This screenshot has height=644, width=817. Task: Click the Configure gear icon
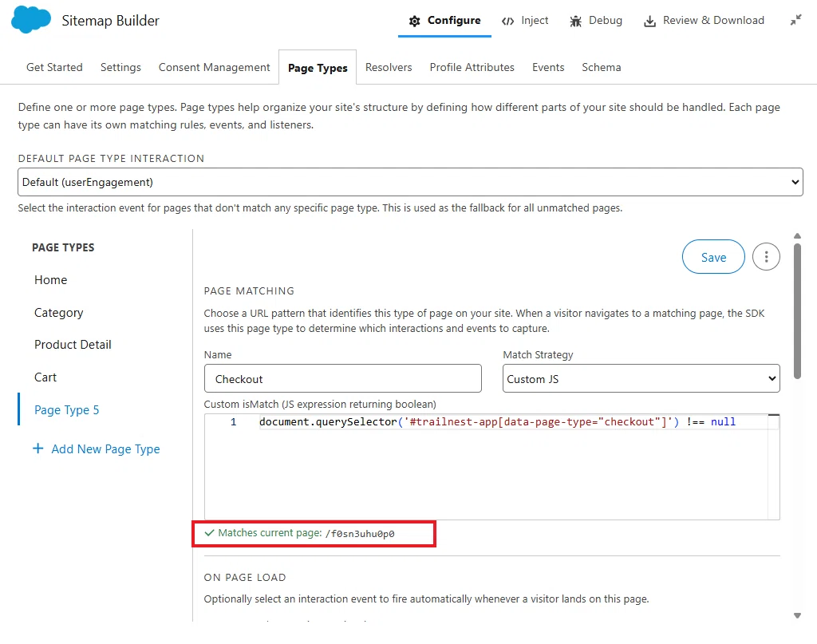pos(414,21)
